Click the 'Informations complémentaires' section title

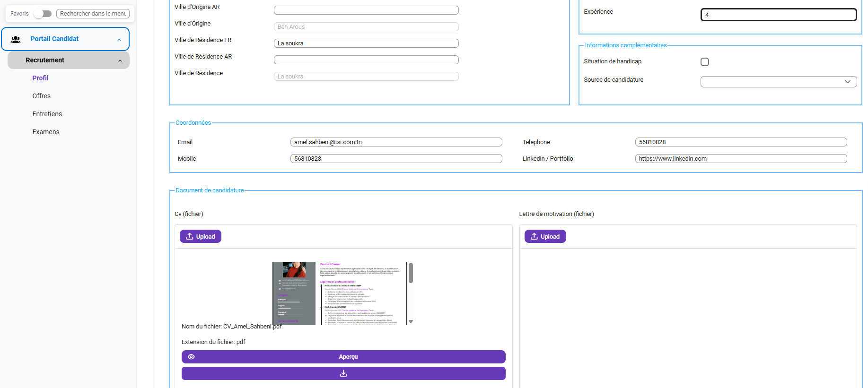(x=626, y=45)
